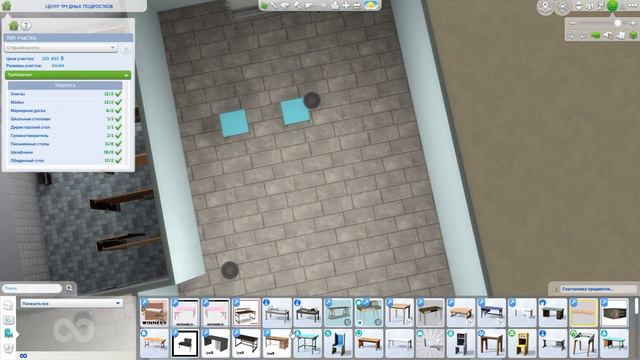
Task: Click the catalog vertical scrollbar
Action: [636, 306]
